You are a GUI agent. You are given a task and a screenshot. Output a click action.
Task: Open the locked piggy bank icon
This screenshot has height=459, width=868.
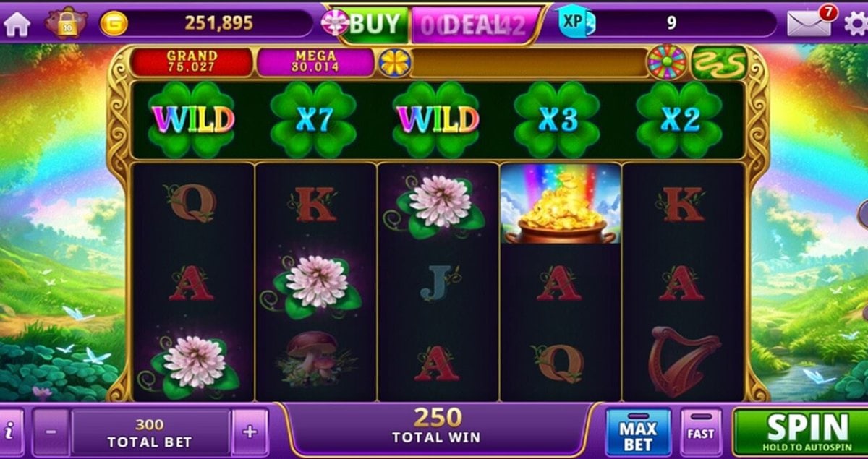(x=67, y=22)
